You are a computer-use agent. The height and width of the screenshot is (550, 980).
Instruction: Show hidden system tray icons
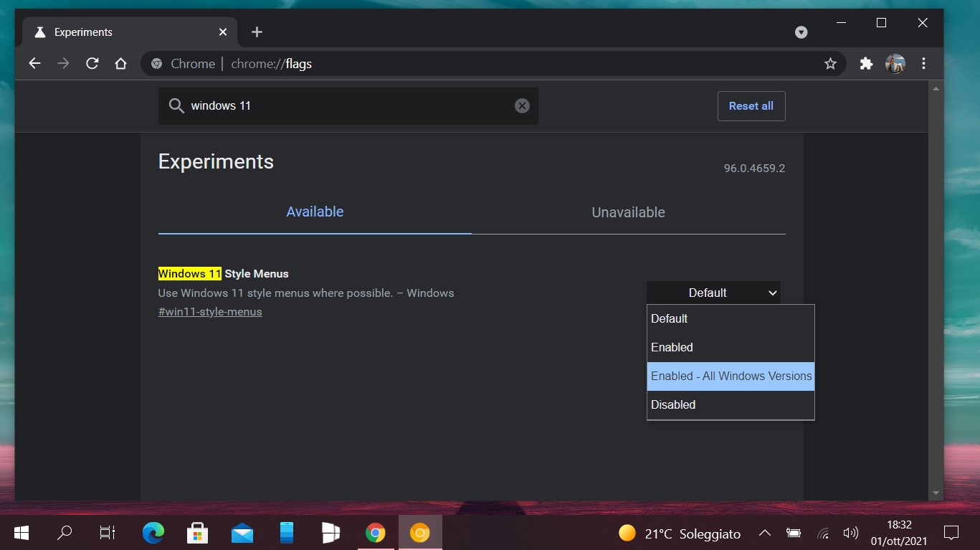point(765,533)
